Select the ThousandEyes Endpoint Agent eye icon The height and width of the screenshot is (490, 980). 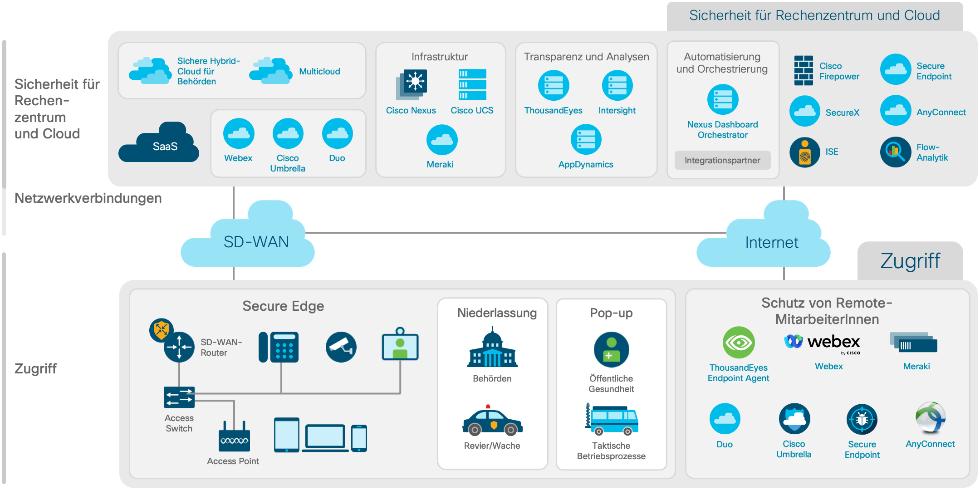tap(739, 343)
